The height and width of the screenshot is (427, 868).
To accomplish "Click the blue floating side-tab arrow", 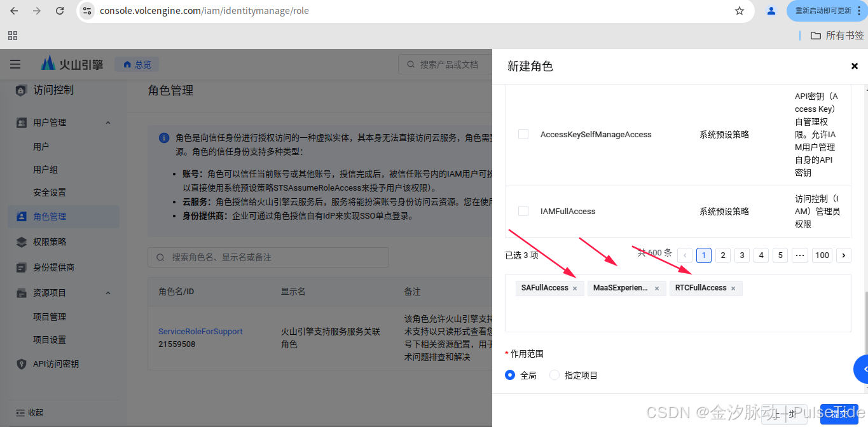I will [861, 369].
